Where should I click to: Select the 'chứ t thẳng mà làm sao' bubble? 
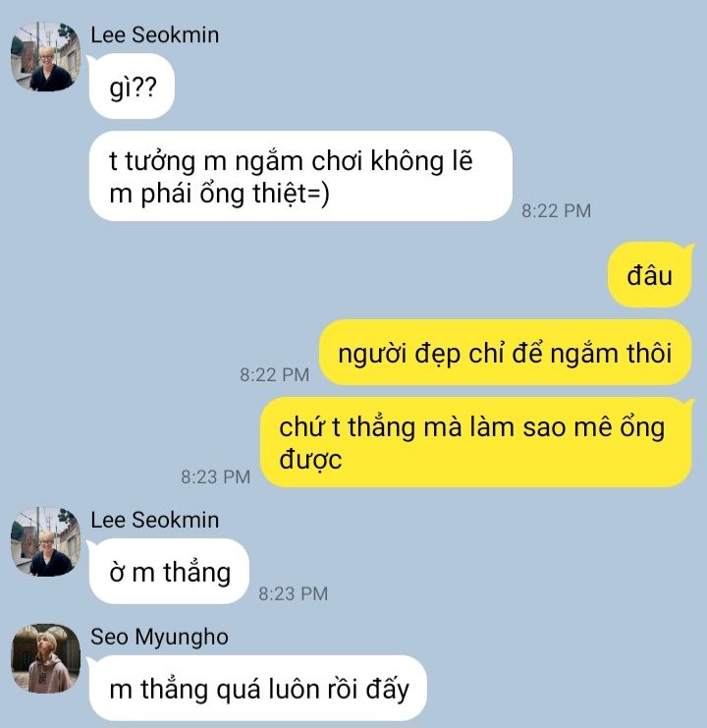pos(475,442)
